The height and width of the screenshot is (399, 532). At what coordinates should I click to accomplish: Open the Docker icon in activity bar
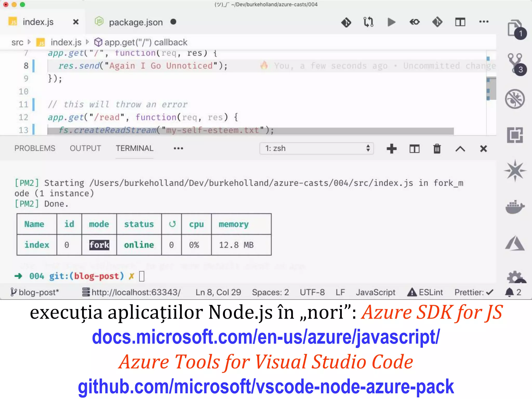click(515, 207)
